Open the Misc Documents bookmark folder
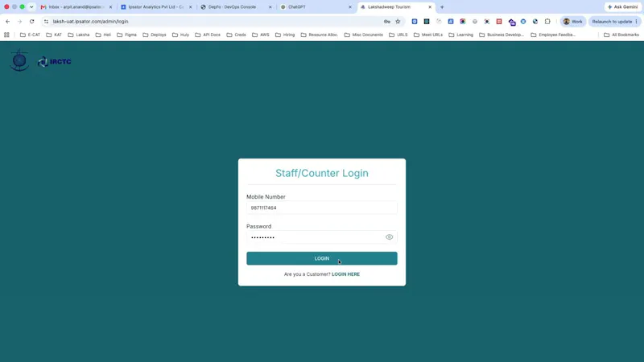 364,35
